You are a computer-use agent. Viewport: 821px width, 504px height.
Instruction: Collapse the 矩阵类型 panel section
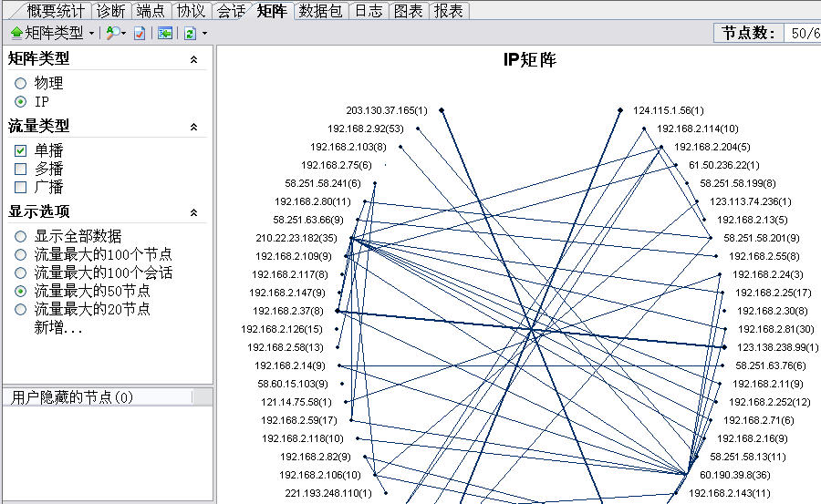point(193,59)
